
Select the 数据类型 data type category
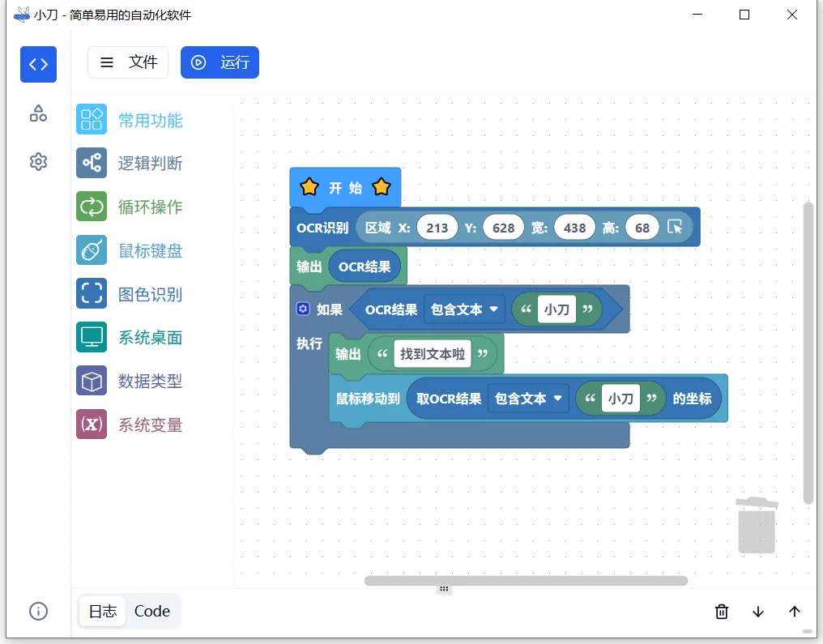(91, 381)
